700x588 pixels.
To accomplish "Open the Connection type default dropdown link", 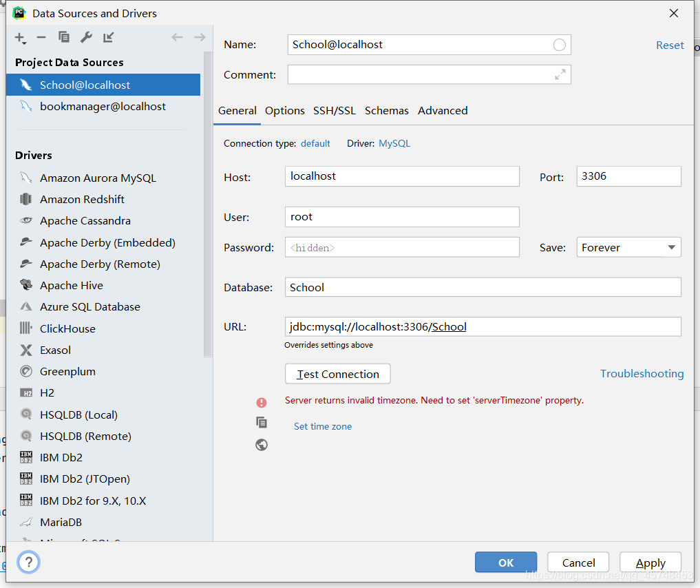I will tap(315, 144).
